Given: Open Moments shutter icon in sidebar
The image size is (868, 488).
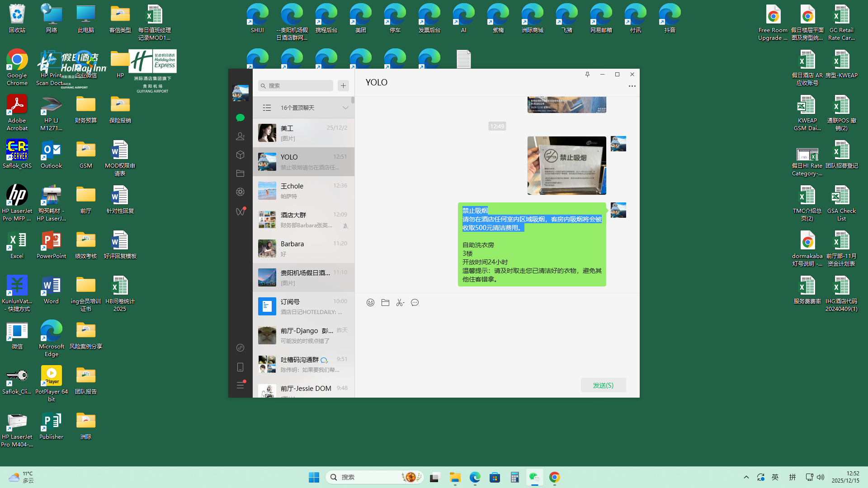Looking at the screenshot, I should point(240,192).
